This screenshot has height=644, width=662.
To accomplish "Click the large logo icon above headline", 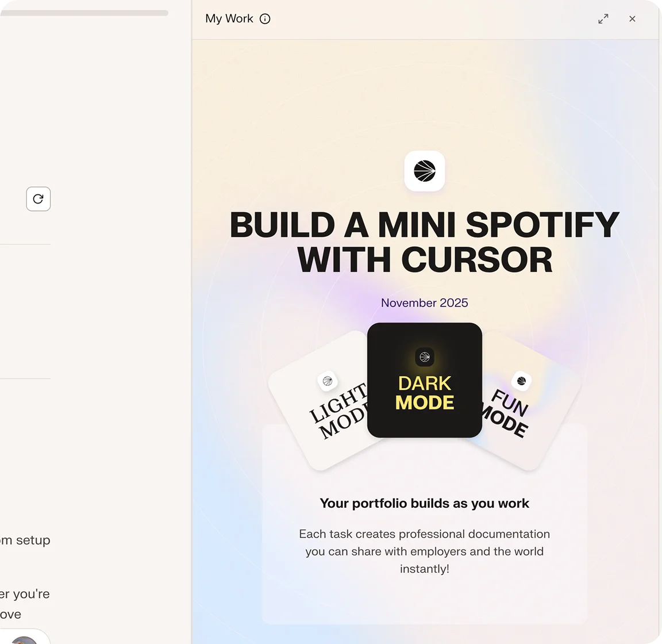I will [424, 171].
